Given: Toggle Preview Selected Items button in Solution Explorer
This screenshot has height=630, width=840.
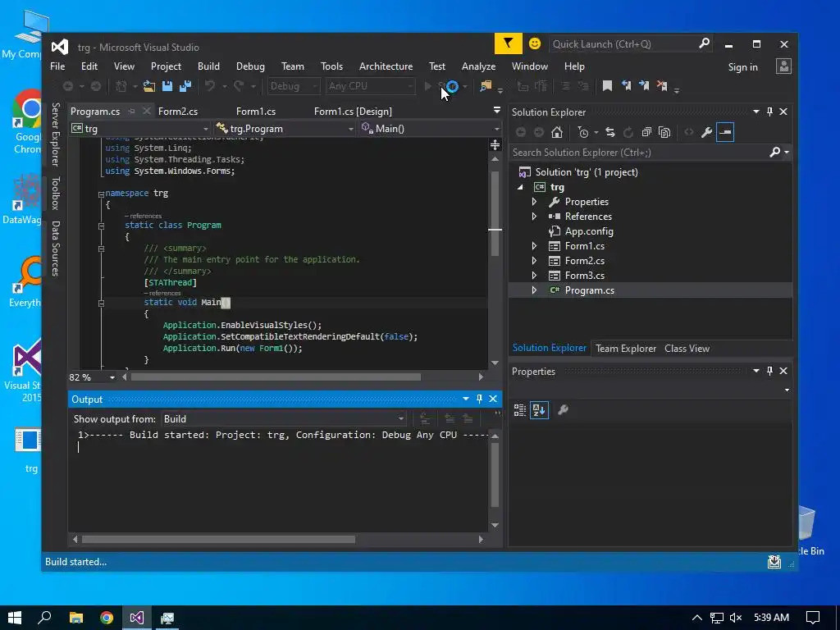Looking at the screenshot, I should (x=725, y=132).
